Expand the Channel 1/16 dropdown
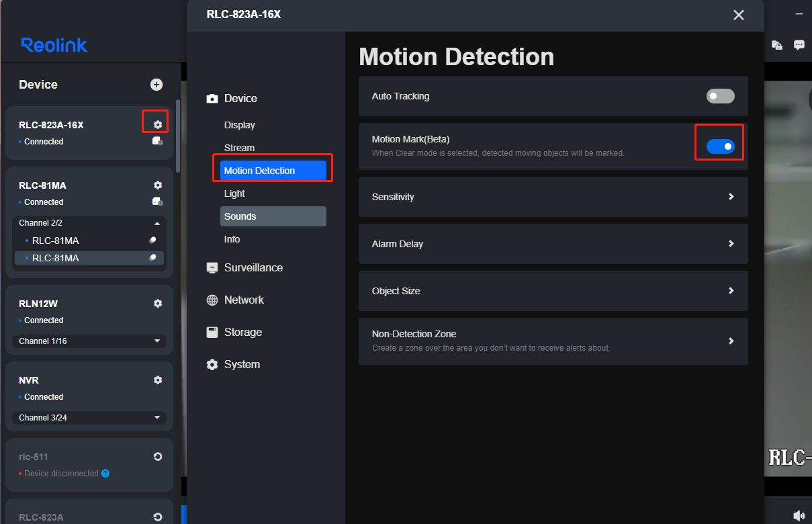The image size is (812, 524). (x=89, y=341)
